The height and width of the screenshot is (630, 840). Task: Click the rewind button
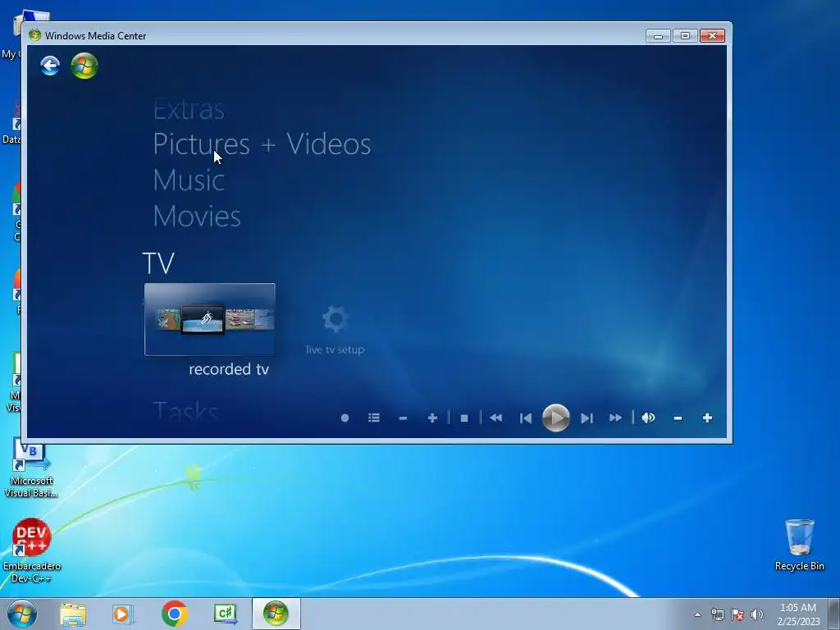(496, 418)
